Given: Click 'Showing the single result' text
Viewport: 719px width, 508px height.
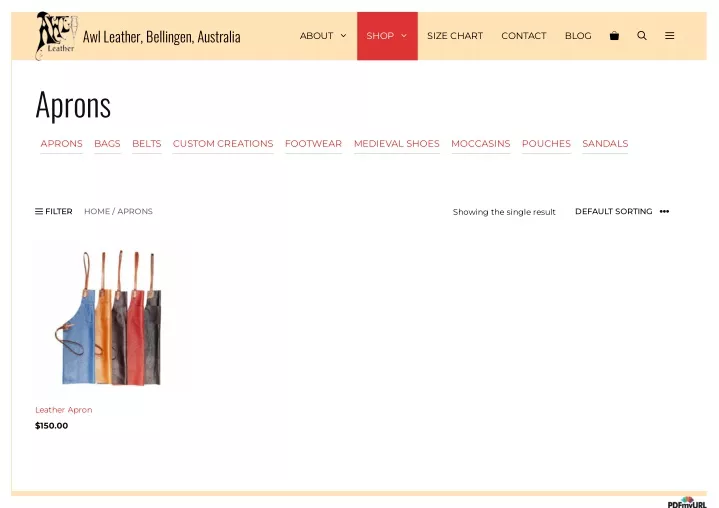Looking at the screenshot, I should [x=504, y=212].
